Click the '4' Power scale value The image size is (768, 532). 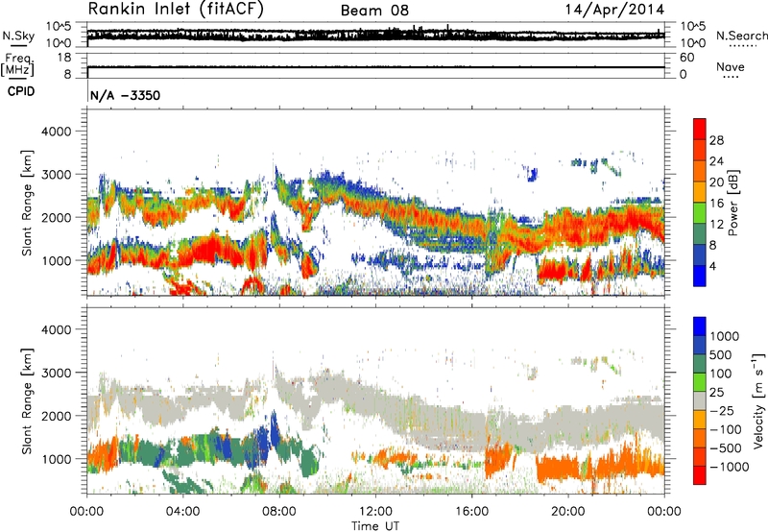click(x=712, y=266)
